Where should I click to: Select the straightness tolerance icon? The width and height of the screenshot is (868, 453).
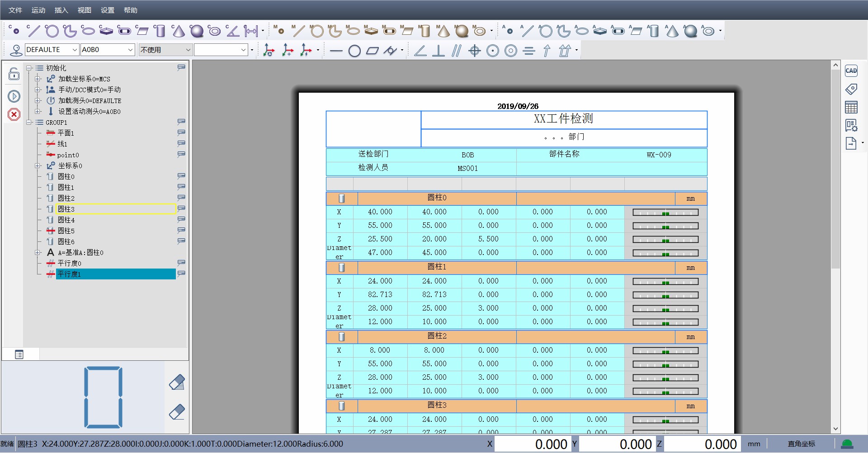click(x=336, y=51)
